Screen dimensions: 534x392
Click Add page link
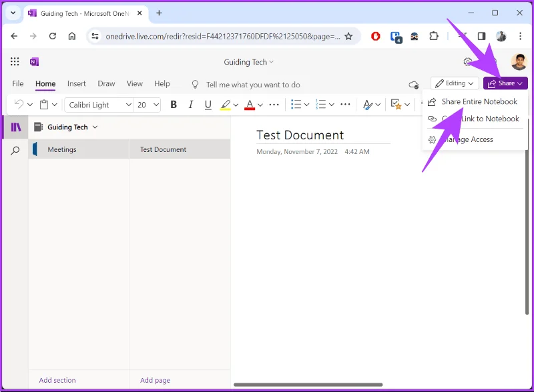pos(155,380)
